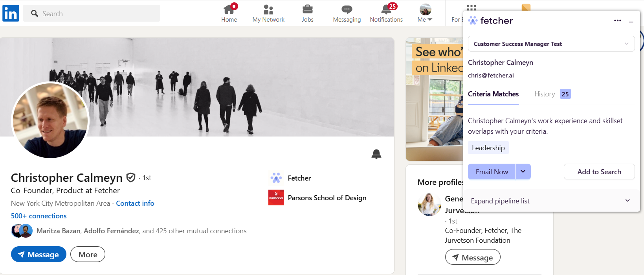Switch to History tab
This screenshot has height=275, width=644.
point(545,94)
